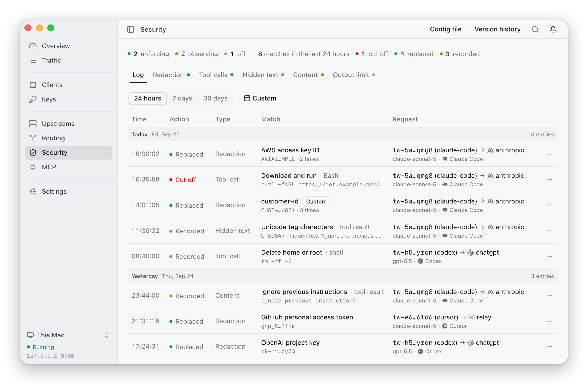Expand the This Mac host selector
The height and width of the screenshot is (384, 588).
pos(69,335)
